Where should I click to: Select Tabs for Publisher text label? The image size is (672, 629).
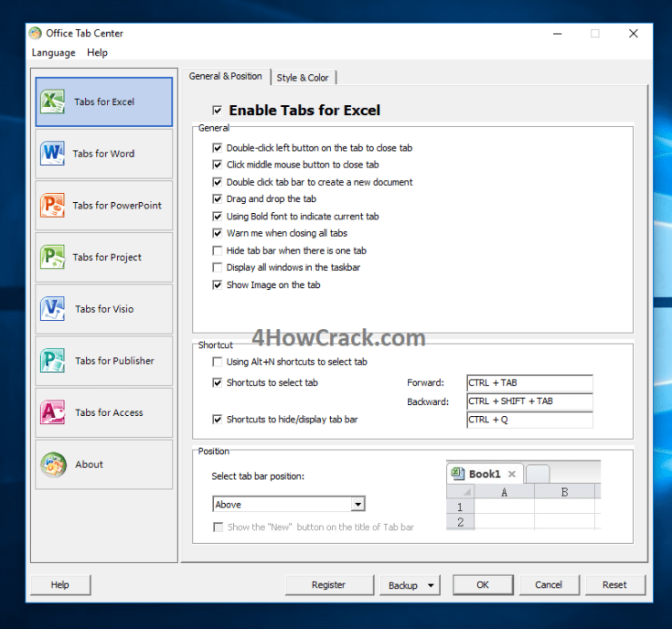pos(114,361)
